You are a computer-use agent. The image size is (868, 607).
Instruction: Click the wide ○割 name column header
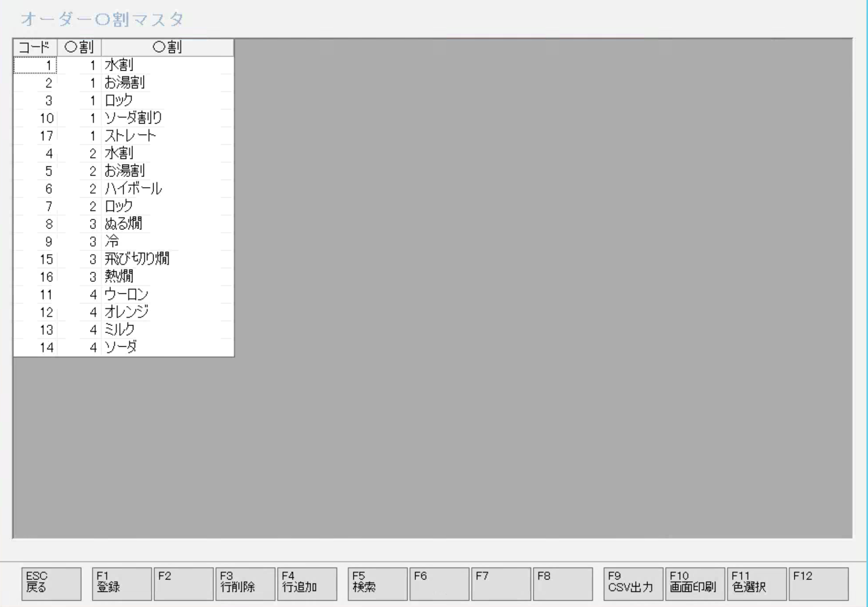167,47
